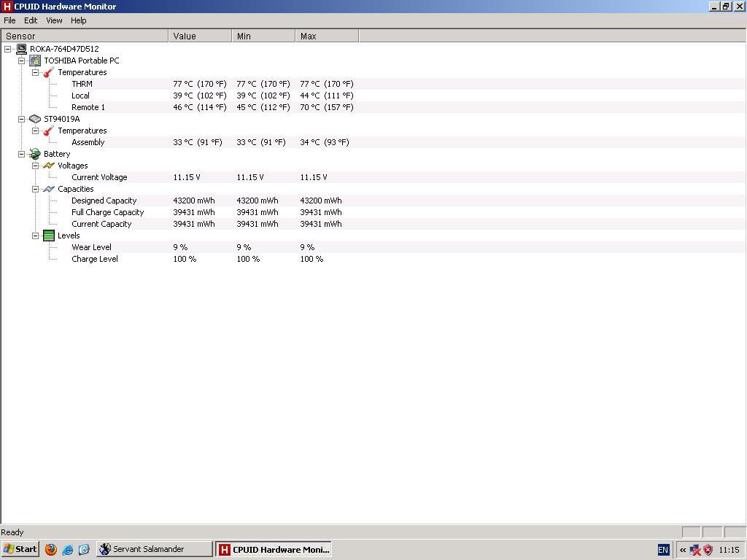This screenshot has height=560, width=747.
Task: Click the system clock showing 11:15
Action: tap(729, 550)
